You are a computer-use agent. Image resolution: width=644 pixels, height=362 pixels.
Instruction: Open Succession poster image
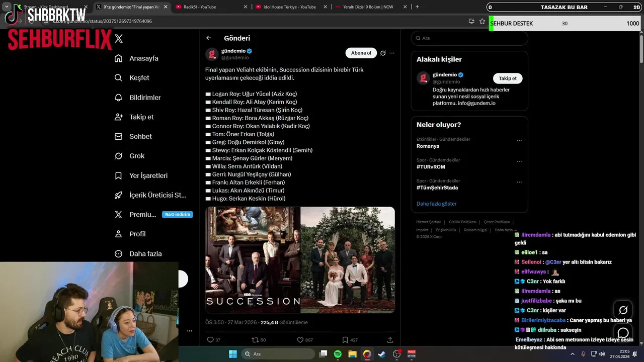point(253,260)
